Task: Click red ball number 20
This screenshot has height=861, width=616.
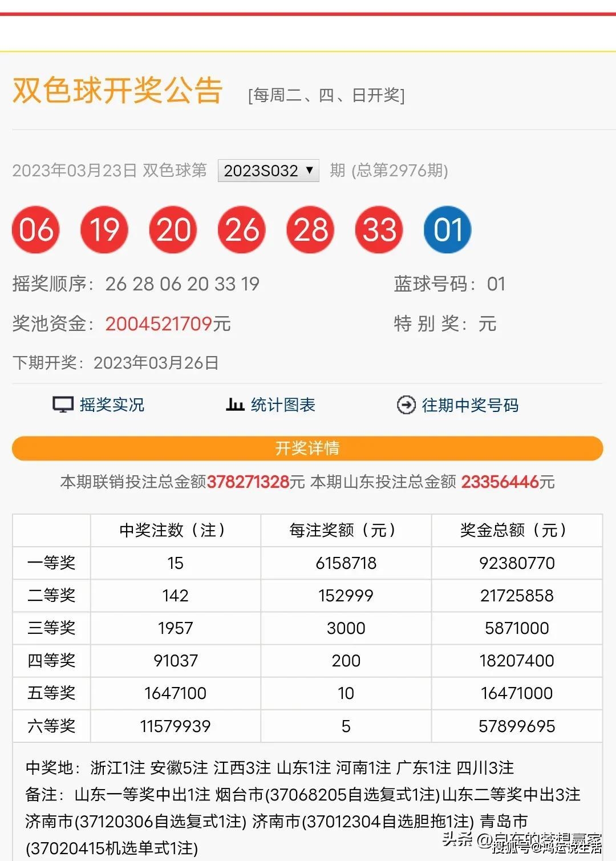Action: [173, 230]
